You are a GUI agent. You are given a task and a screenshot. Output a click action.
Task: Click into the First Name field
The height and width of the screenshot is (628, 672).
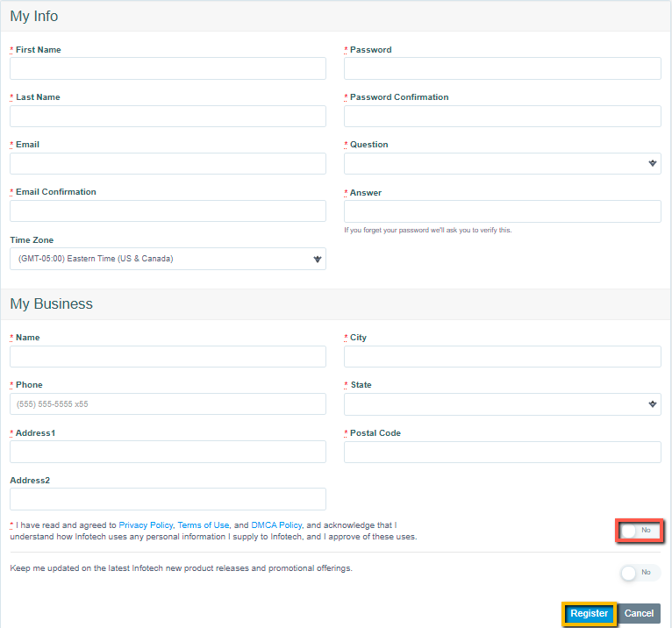pyautogui.click(x=168, y=68)
